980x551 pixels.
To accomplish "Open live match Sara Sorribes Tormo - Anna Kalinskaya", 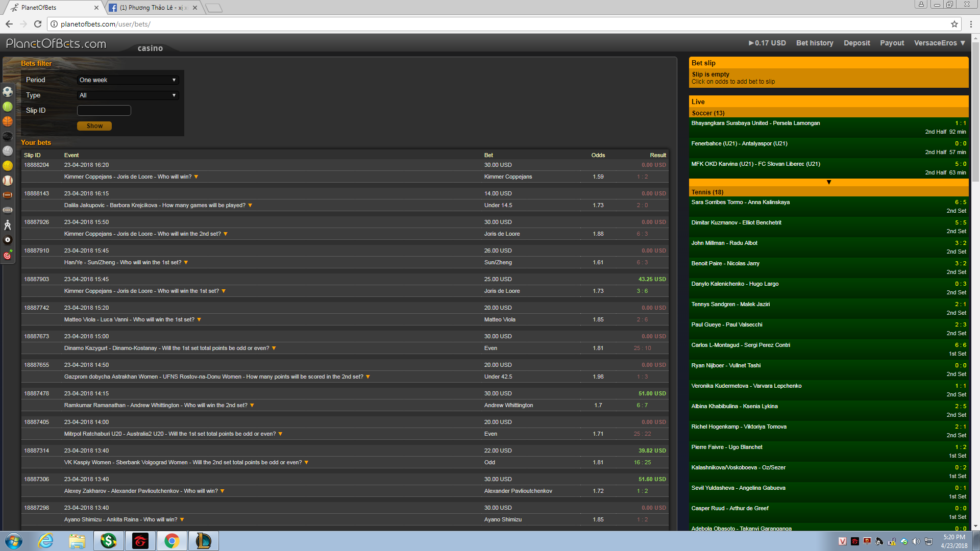I will (x=828, y=207).
